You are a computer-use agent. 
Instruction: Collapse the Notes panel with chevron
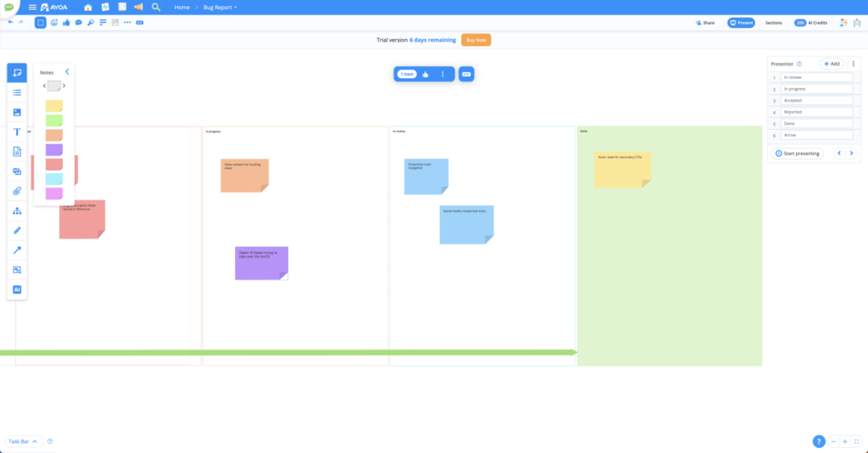click(x=67, y=72)
